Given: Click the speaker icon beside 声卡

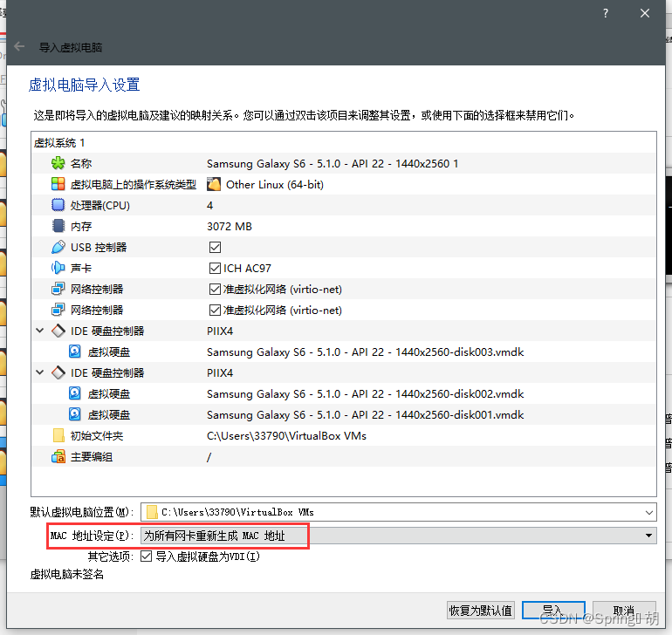Looking at the screenshot, I should click(x=58, y=269).
